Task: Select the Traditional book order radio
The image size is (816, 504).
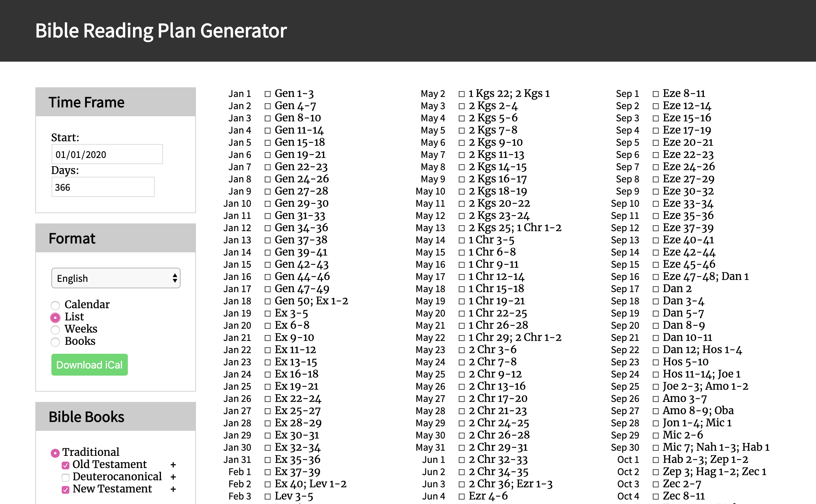Action: point(55,453)
